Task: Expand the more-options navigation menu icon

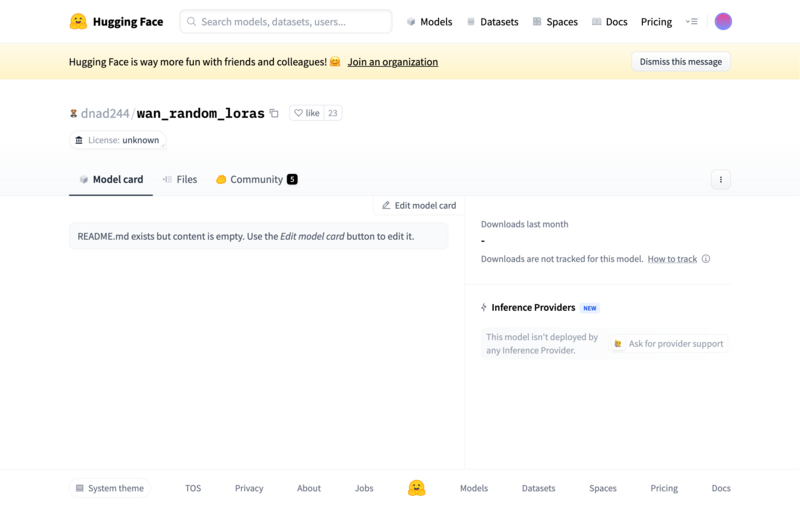Action: tap(691, 21)
